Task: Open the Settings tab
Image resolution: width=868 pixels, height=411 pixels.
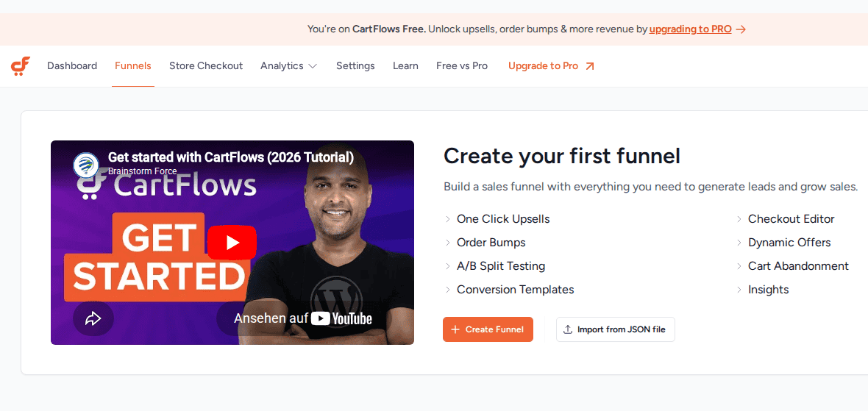Action: pos(355,66)
